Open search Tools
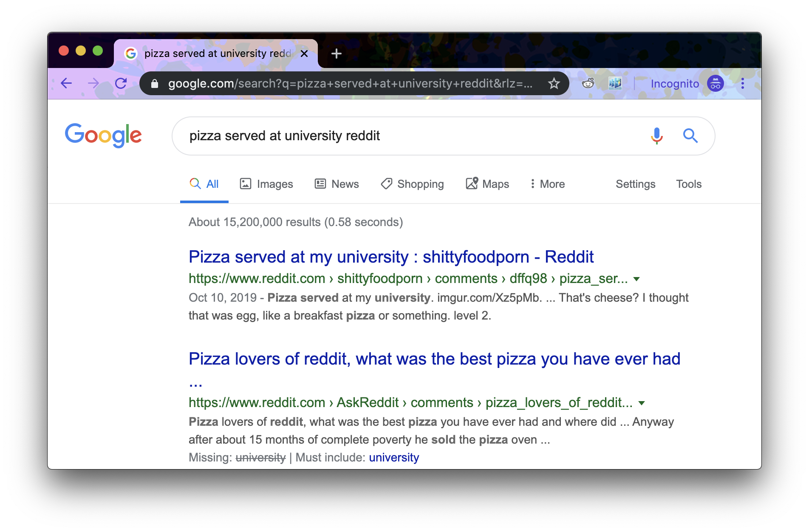This screenshot has height=532, width=809. (x=689, y=184)
